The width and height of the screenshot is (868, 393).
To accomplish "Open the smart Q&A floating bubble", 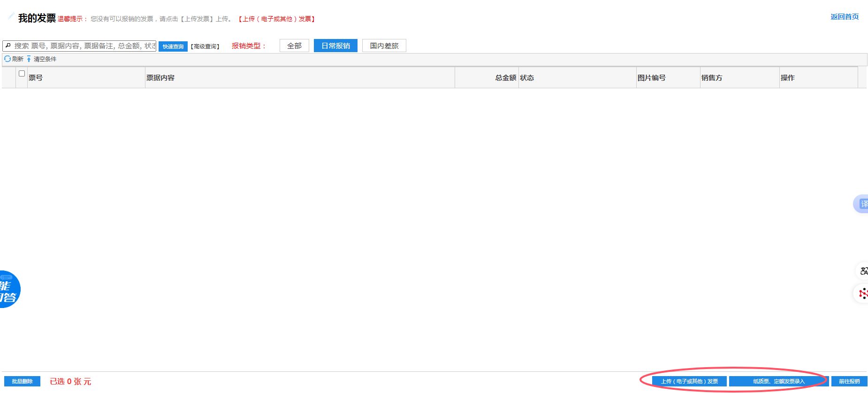I will click(9, 289).
